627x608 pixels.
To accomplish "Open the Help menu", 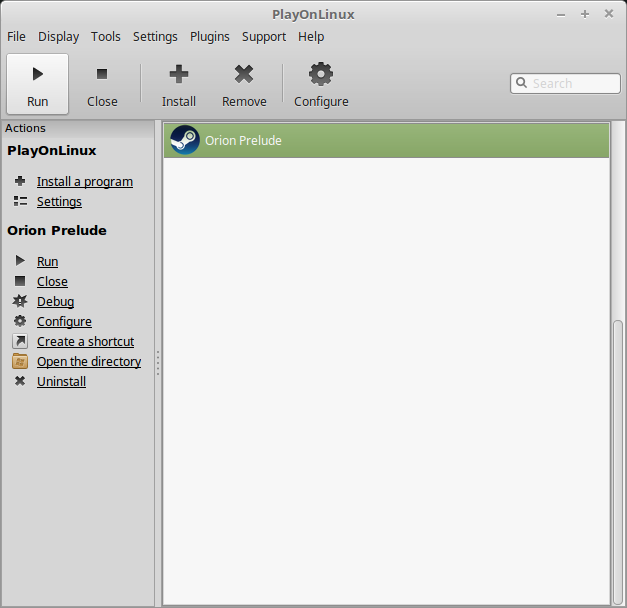I will [311, 37].
